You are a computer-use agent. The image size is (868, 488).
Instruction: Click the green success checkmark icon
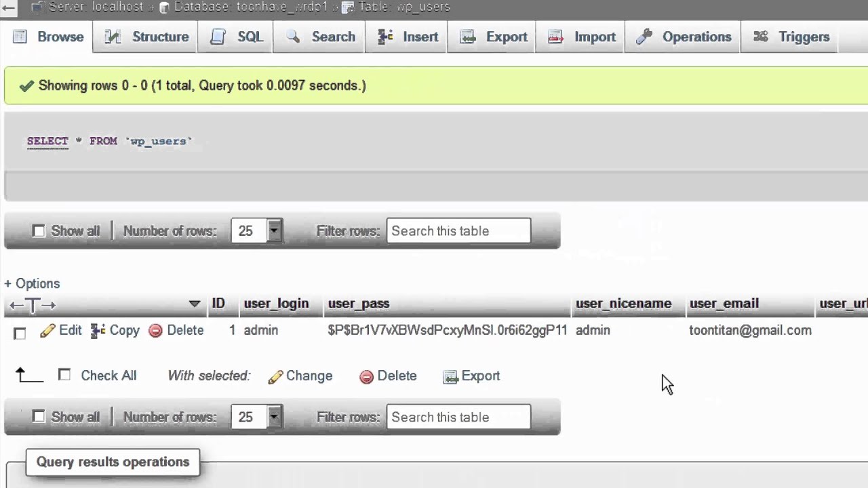pos(26,86)
